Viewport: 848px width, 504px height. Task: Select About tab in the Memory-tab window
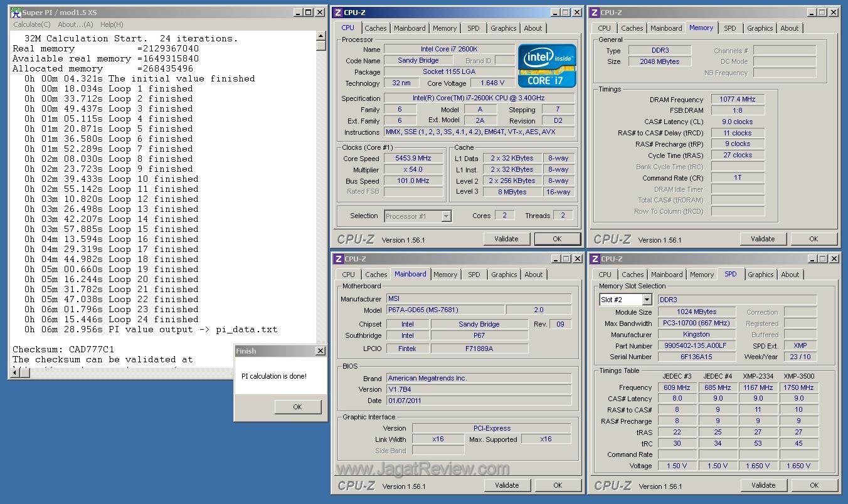click(x=790, y=28)
